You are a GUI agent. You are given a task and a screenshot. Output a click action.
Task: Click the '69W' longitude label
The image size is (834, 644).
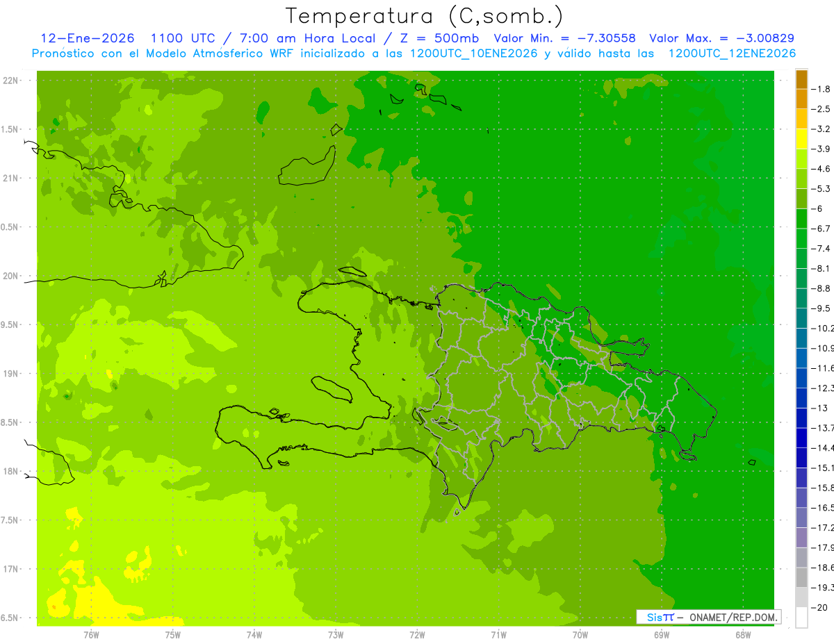tap(662, 635)
